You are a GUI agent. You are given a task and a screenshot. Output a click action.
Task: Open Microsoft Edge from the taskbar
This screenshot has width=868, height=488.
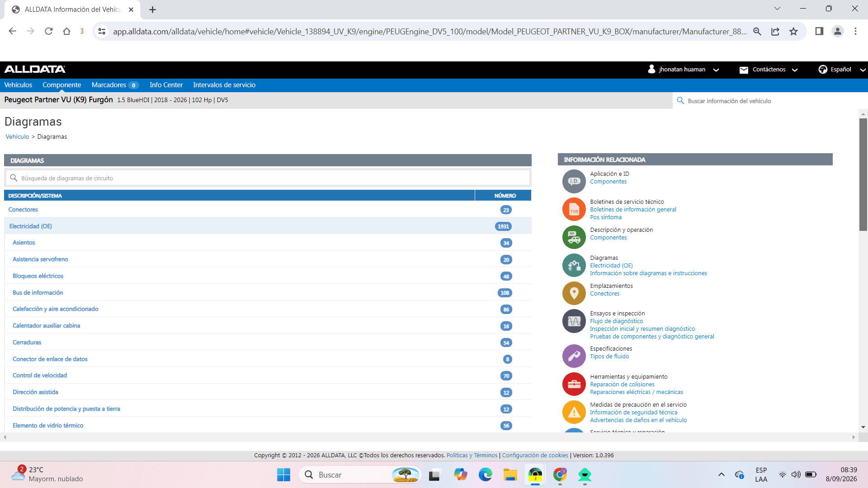pos(486,475)
